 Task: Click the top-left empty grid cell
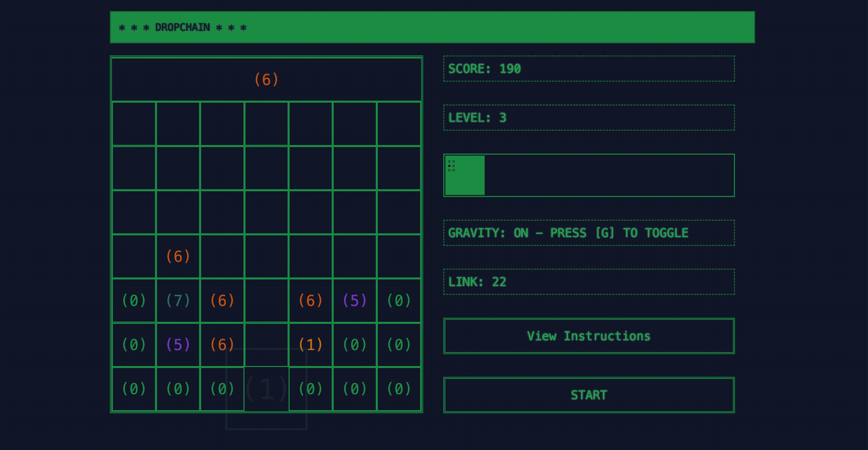(134, 124)
